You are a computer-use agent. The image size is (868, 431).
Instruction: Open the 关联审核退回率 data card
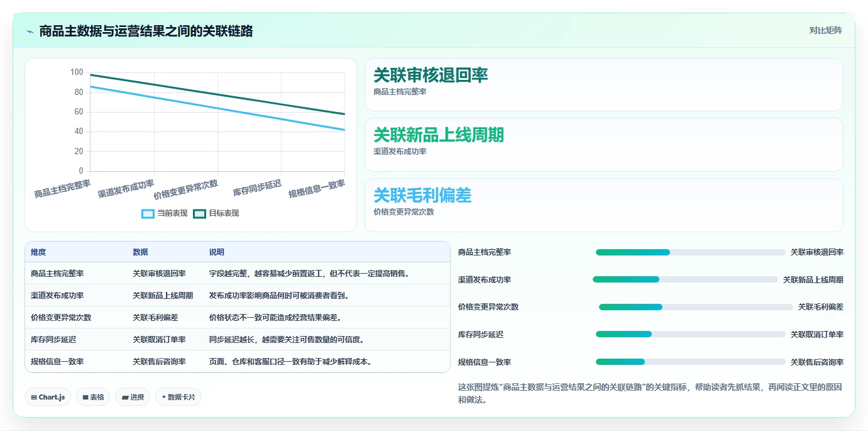tap(603, 85)
